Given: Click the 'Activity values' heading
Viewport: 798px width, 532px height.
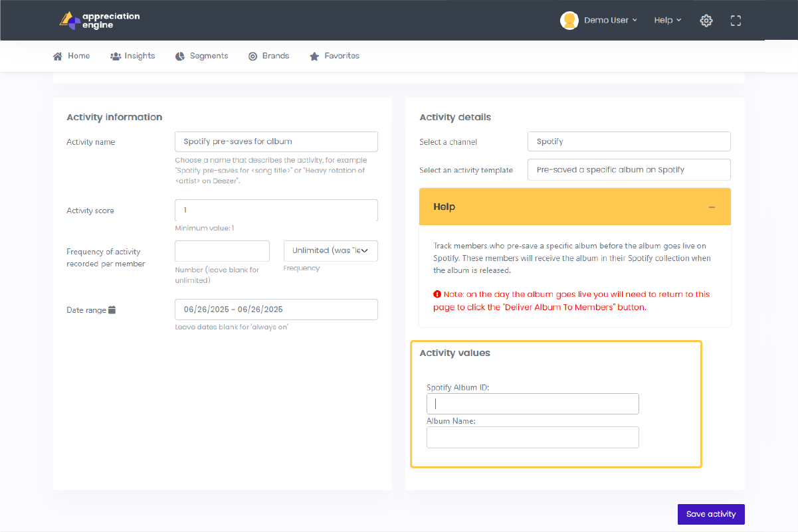Looking at the screenshot, I should point(455,353).
